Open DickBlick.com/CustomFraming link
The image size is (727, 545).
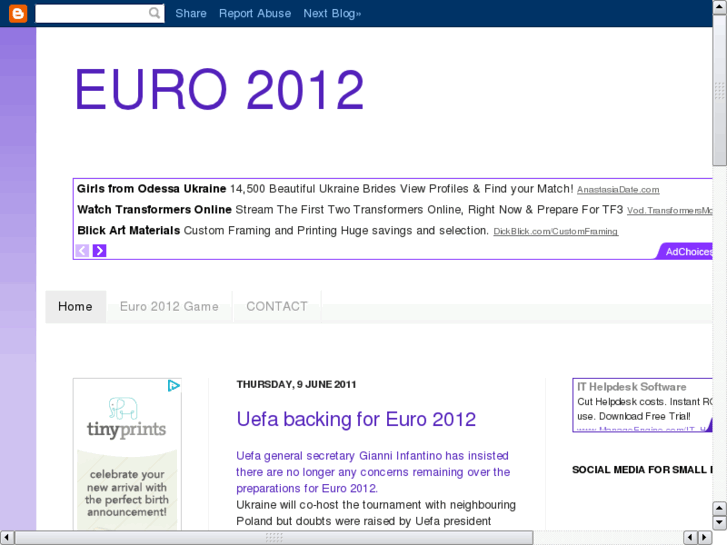pyautogui.click(x=555, y=231)
